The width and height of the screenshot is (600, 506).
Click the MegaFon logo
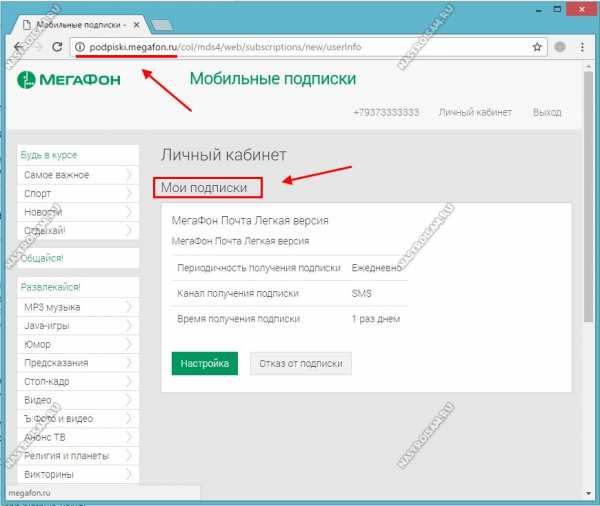[x=69, y=79]
